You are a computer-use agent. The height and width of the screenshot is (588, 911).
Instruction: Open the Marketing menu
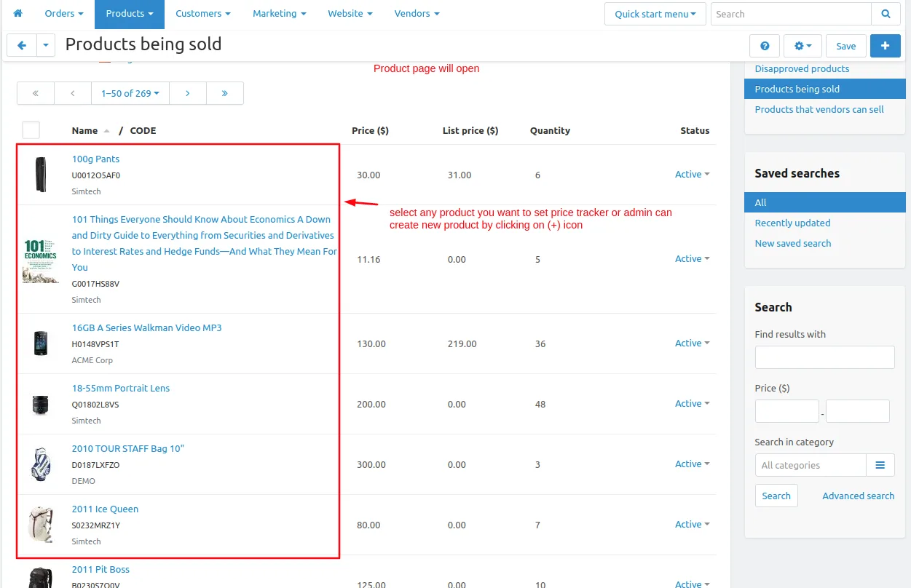click(x=280, y=13)
